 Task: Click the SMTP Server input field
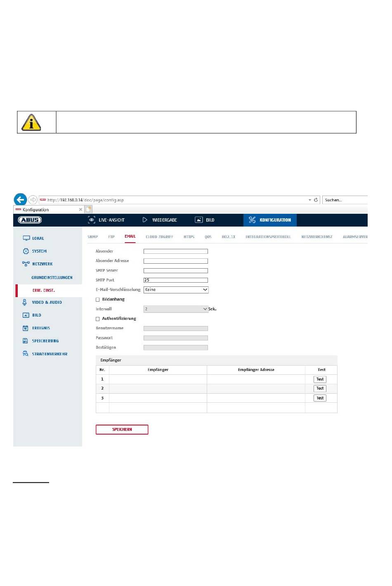175,271
